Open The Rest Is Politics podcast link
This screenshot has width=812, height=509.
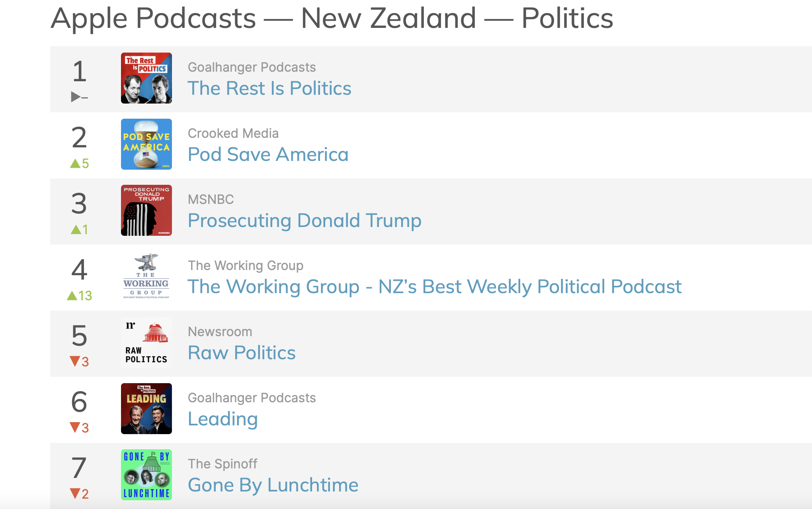[x=269, y=88]
